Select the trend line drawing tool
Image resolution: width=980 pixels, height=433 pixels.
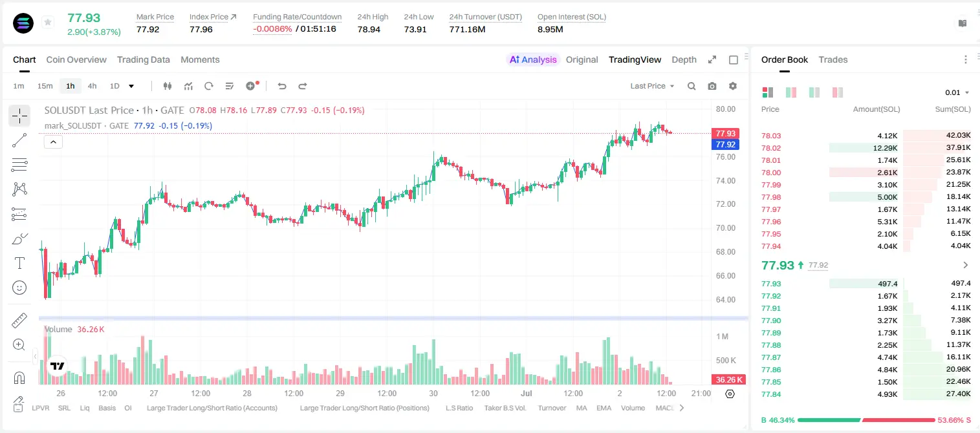[19, 140]
